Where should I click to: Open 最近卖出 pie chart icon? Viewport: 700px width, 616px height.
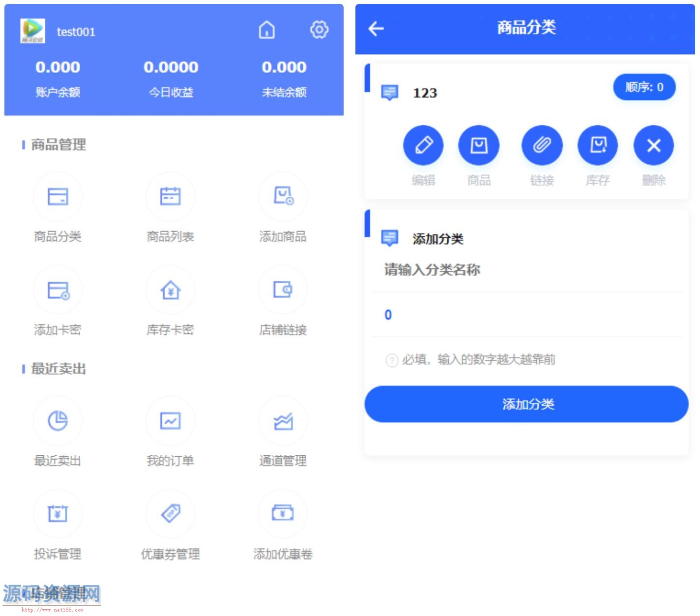[x=58, y=420]
